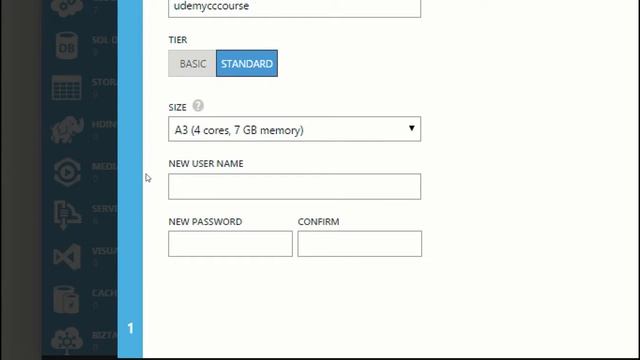The image size is (640, 360).
Task: Select the STANDARD tier option
Action: (x=247, y=64)
